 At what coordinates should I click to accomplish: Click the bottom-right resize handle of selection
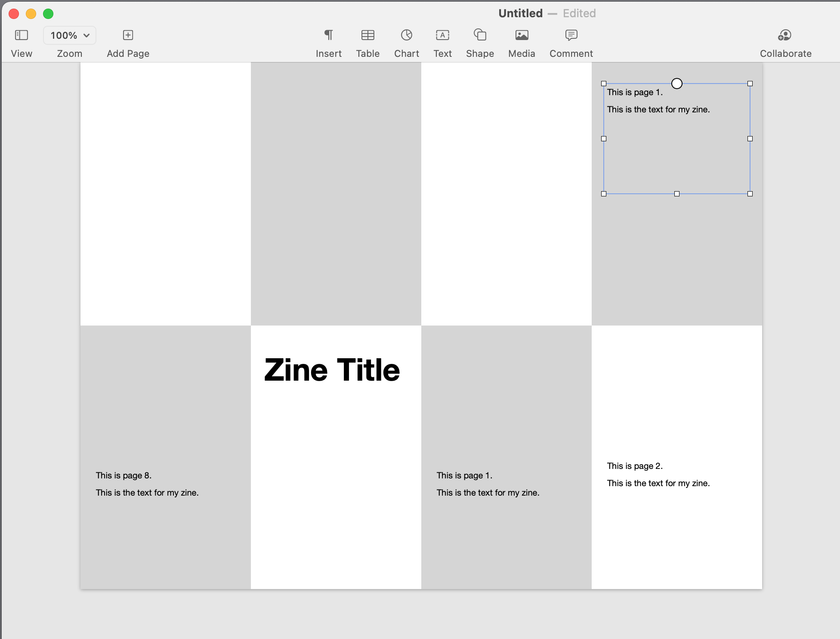click(750, 194)
